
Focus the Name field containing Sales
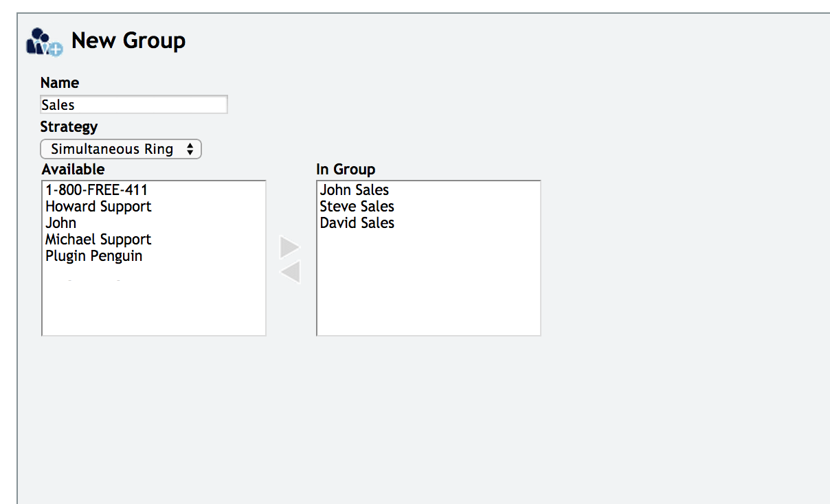134,105
